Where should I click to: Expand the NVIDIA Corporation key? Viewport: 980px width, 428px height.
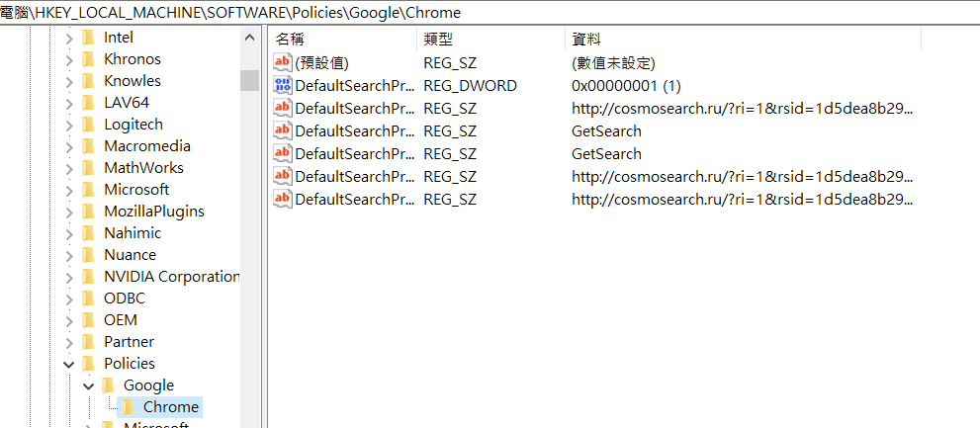pyautogui.click(x=69, y=278)
